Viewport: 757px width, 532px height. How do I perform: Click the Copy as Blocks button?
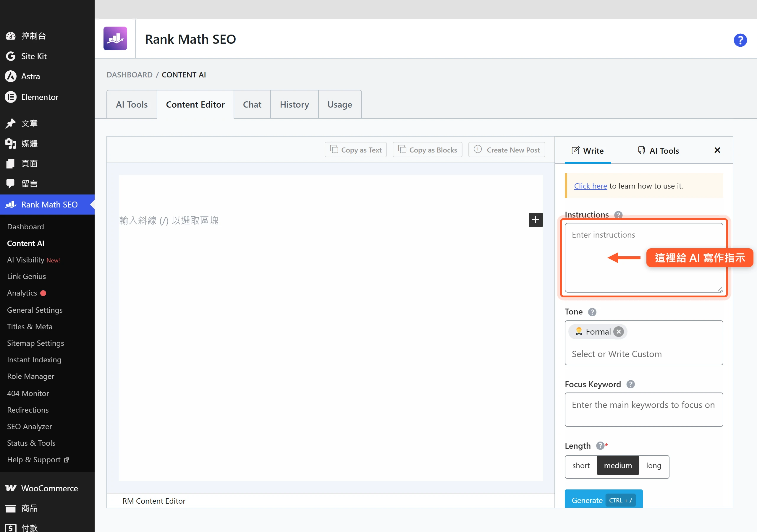click(427, 150)
